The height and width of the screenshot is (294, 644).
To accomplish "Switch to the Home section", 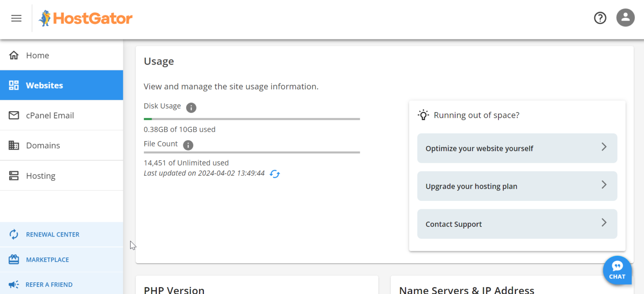I will click(37, 55).
